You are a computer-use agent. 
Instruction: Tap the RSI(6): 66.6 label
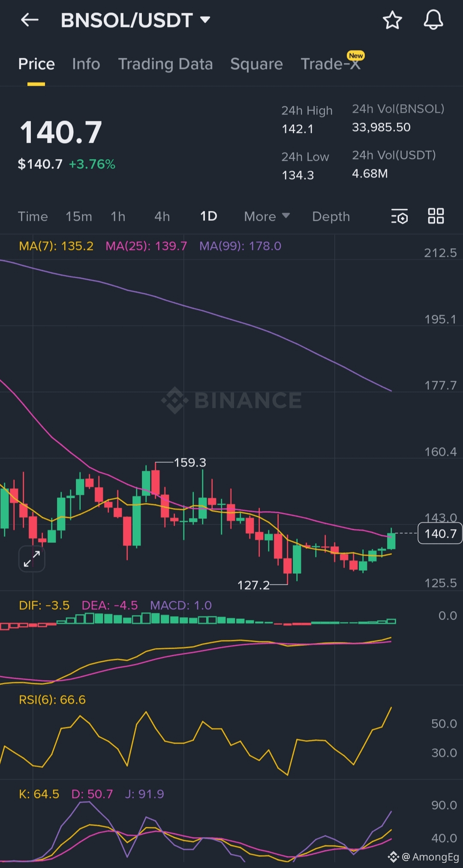click(x=52, y=699)
